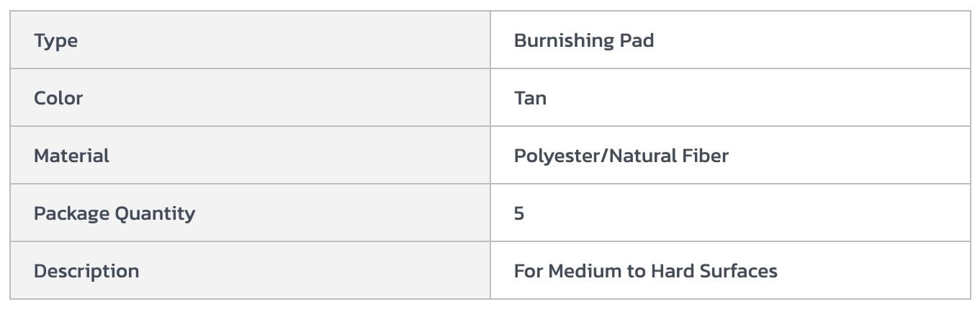Viewport: 980px width, 312px height.
Task: Click the word "Natural" in the Material value
Action: pyautogui.click(x=643, y=156)
